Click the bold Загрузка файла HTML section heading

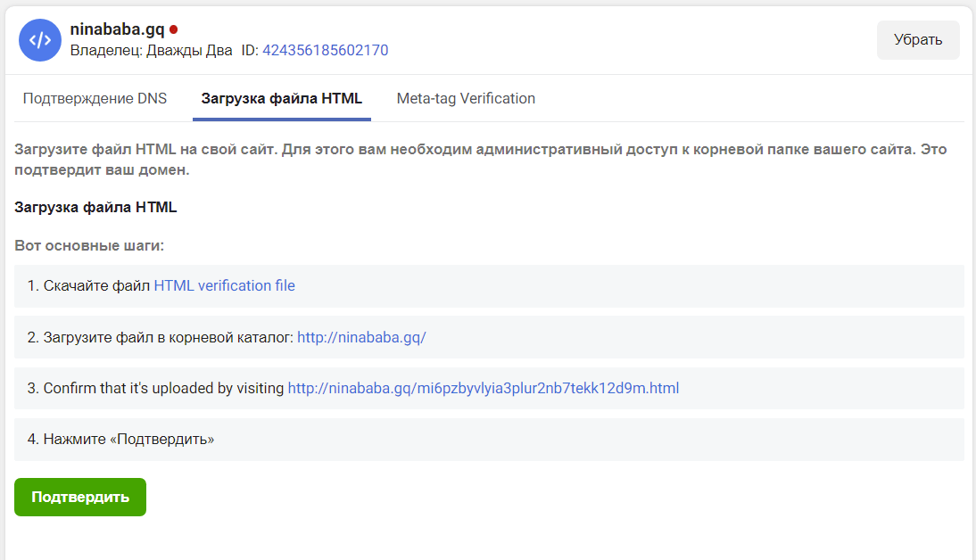(x=95, y=208)
